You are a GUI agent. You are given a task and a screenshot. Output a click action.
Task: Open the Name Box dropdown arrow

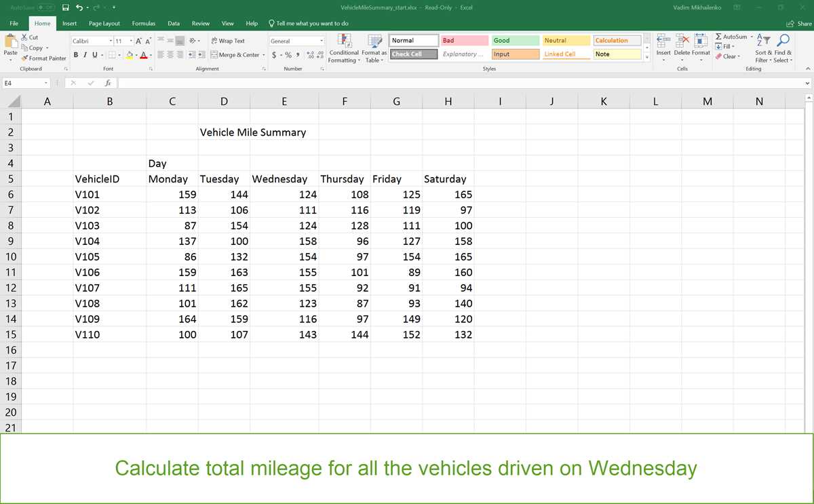(x=46, y=83)
